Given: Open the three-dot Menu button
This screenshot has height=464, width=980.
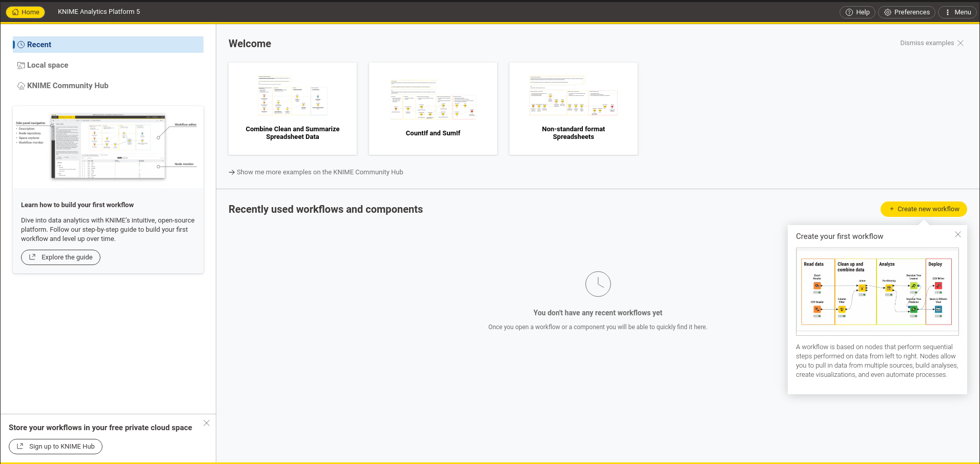Looking at the screenshot, I should (x=957, y=12).
